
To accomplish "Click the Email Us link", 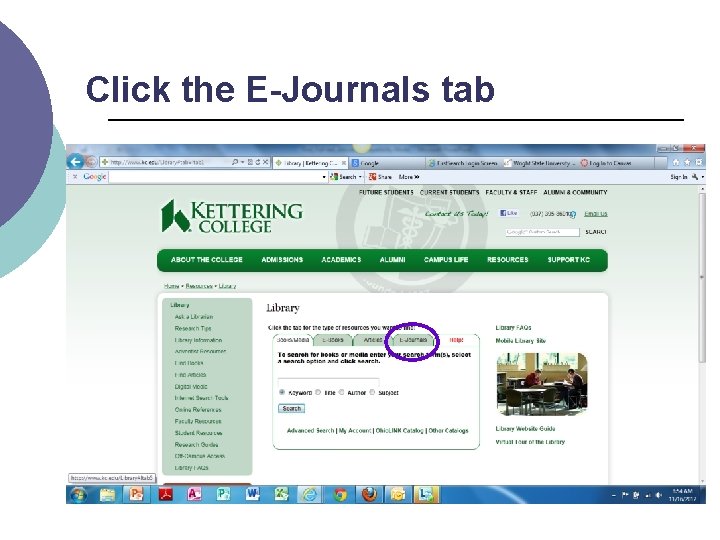I will (596, 214).
